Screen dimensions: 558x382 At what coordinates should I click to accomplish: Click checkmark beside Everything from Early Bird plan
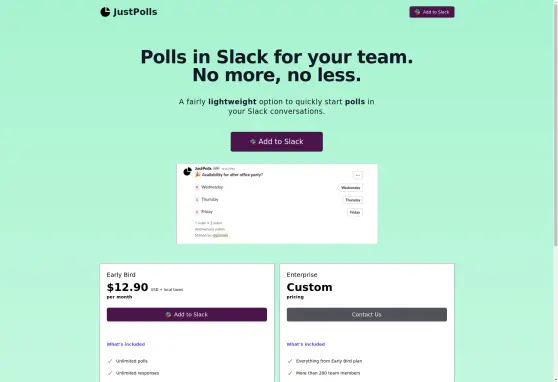coord(290,361)
